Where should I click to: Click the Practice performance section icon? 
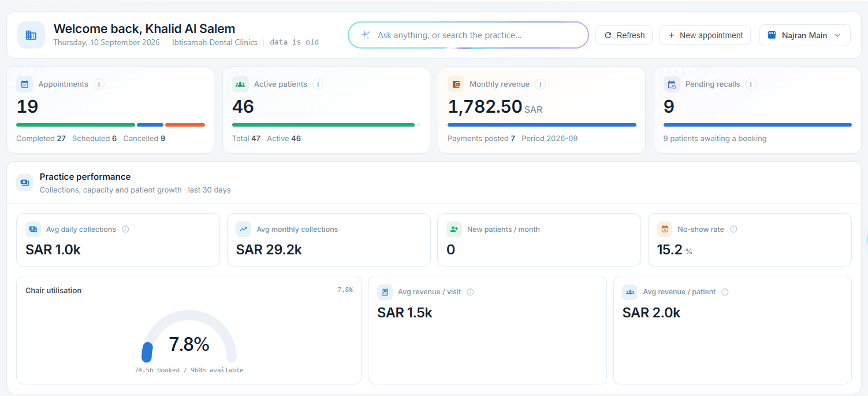[x=25, y=183]
